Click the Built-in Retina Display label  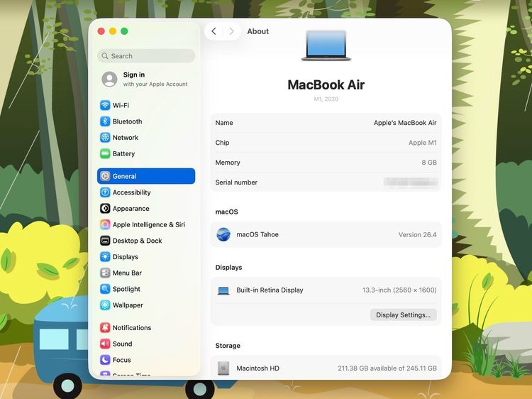[270, 290]
